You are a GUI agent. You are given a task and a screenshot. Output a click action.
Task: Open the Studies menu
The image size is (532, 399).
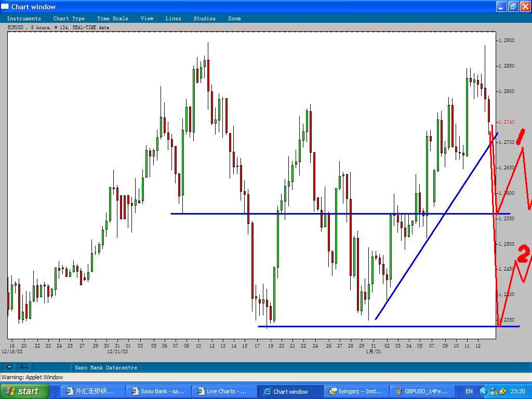[x=205, y=19]
